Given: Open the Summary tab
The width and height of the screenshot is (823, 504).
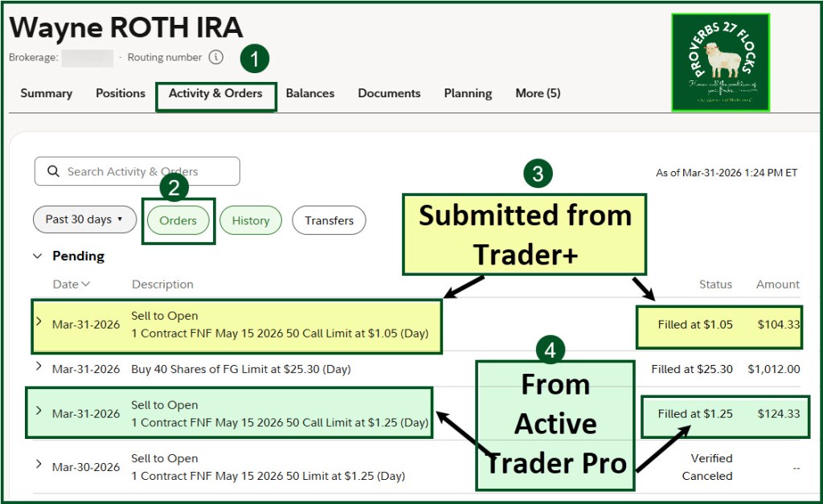Looking at the screenshot, I should click(46, 93).
